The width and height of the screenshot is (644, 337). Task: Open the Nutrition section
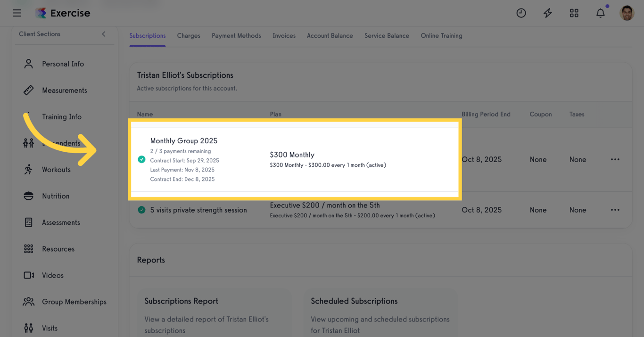[55, 196]
